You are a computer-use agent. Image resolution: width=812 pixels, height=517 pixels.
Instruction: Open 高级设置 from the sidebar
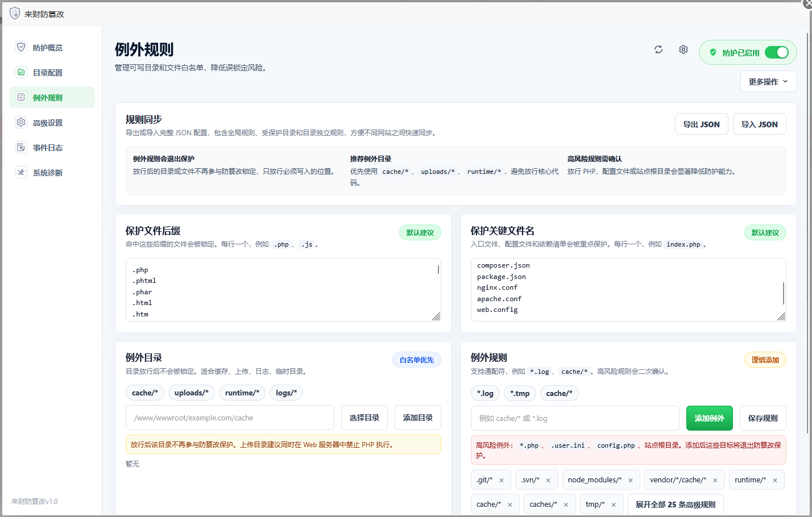click(52, 122)
